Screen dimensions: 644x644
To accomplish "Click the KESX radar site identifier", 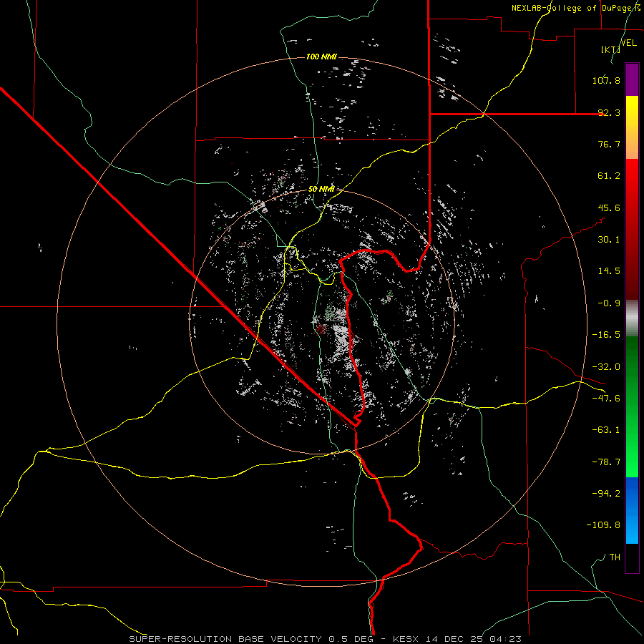I will click(406, 639).
